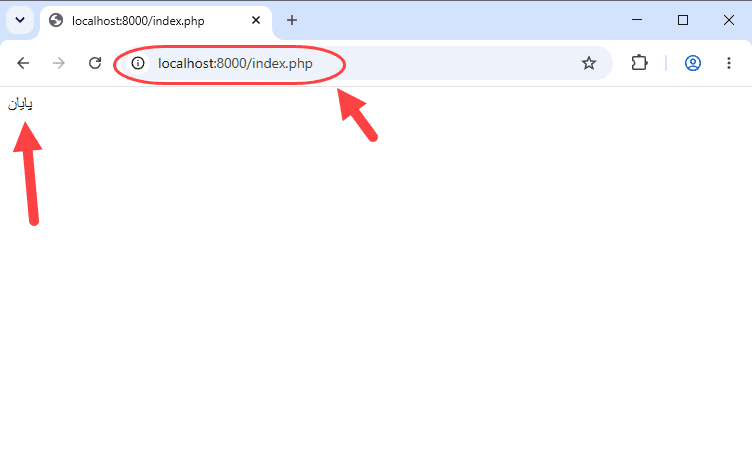This screenshot has width=752, height=462.
Task: Minimize the browser window
Action: pos(636,20)
